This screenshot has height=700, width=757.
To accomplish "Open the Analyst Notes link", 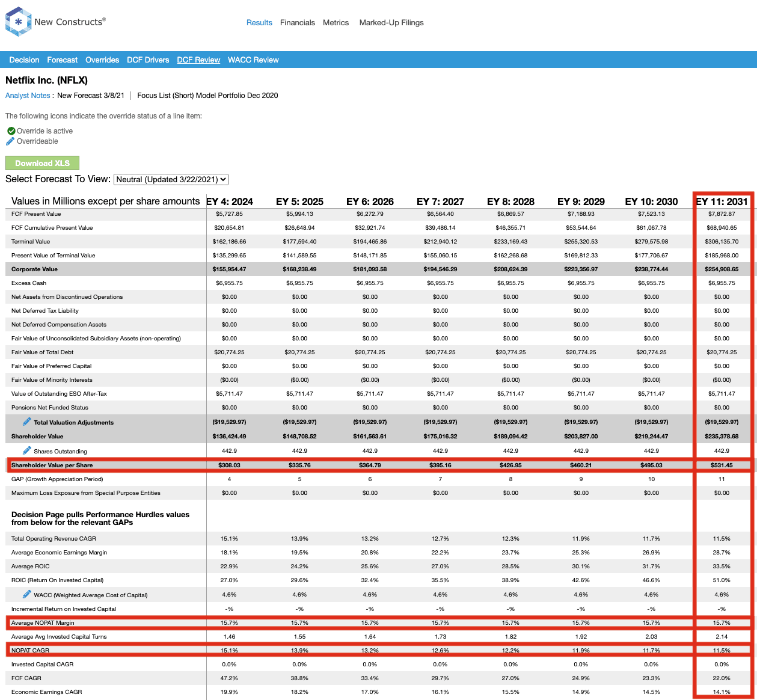I will [28, 96].
